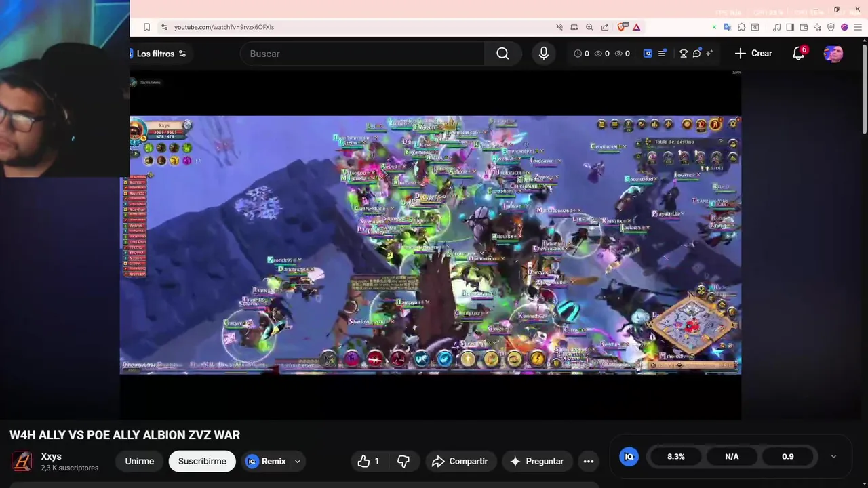The height and width of the screenshot is (488, 868).
Task: Click the IQ stats round icon
Action: click(629, 456)
